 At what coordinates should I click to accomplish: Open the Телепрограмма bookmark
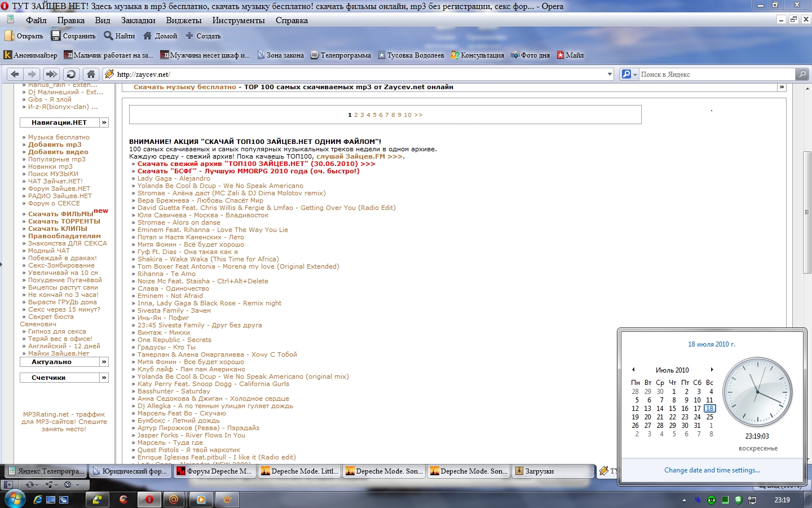(x=341, y=55)
